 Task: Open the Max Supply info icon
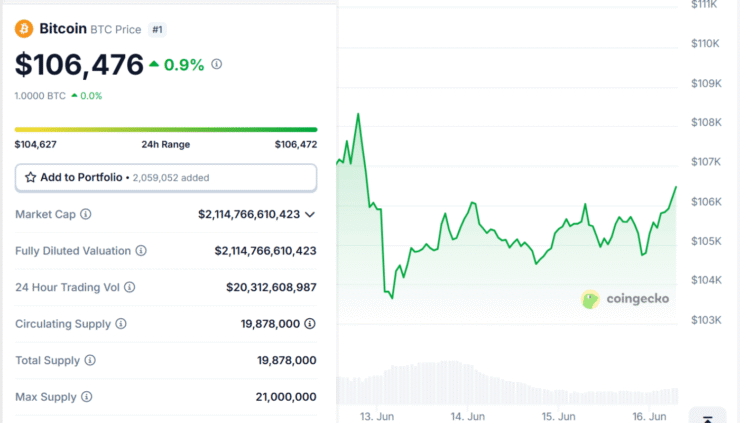[x=86, y=397]
